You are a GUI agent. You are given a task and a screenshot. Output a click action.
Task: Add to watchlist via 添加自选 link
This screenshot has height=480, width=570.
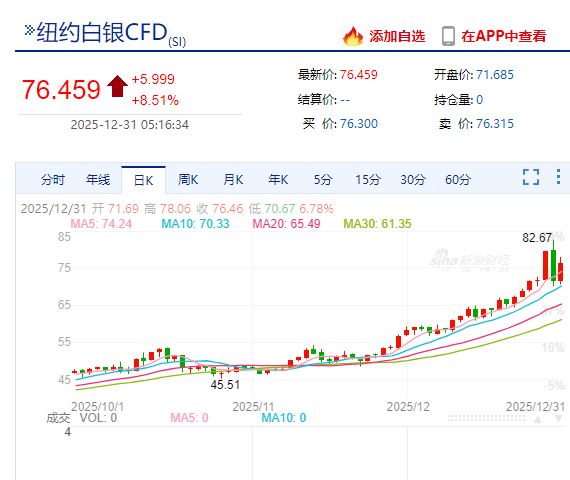[397, 36]
